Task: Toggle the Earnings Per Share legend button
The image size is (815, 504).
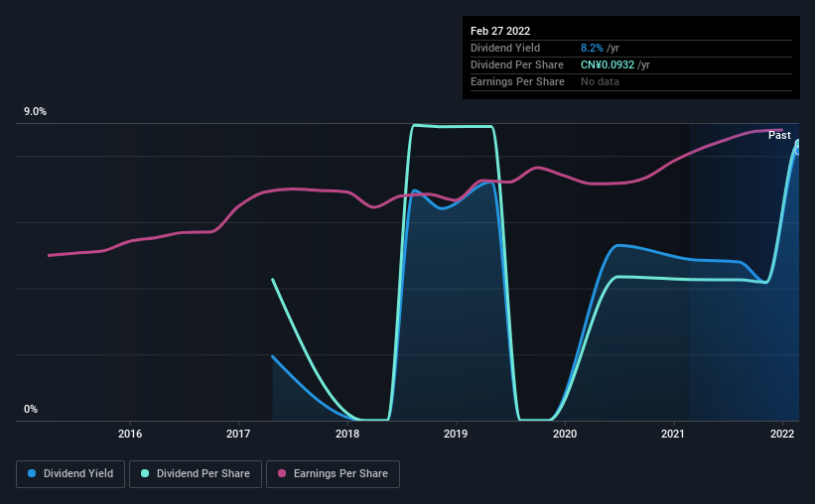Action: coord(333,474)
